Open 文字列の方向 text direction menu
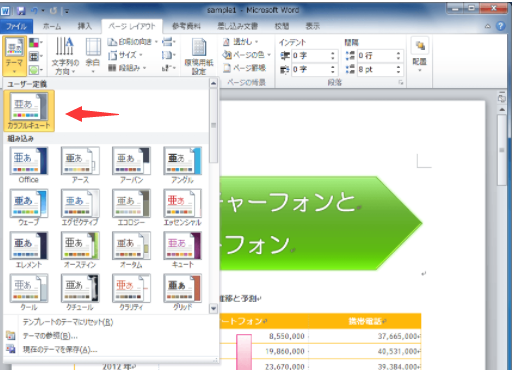Image resolution: width=514 pixels, height=373 pixels. pyautogui.click(x=65, y=56)
